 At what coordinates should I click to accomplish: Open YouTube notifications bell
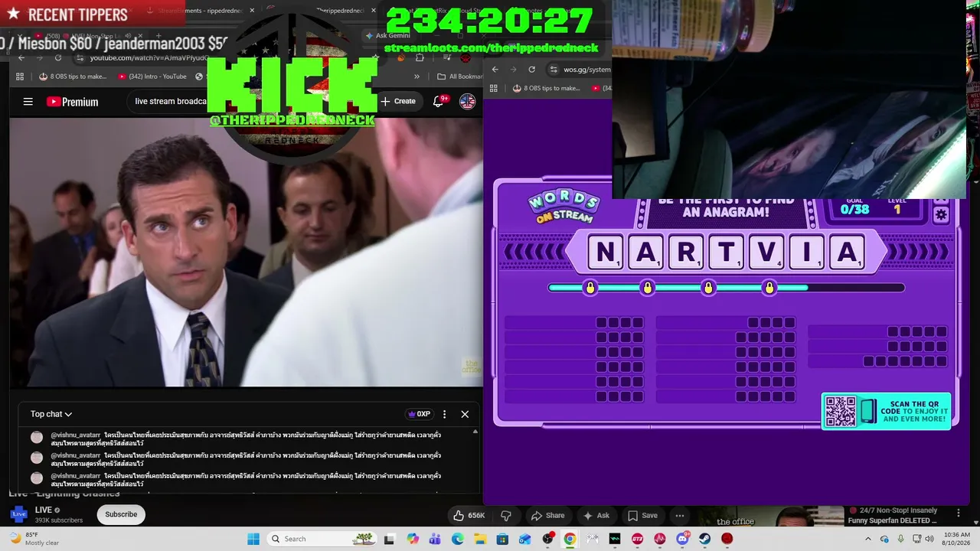(x=439, y=101)
